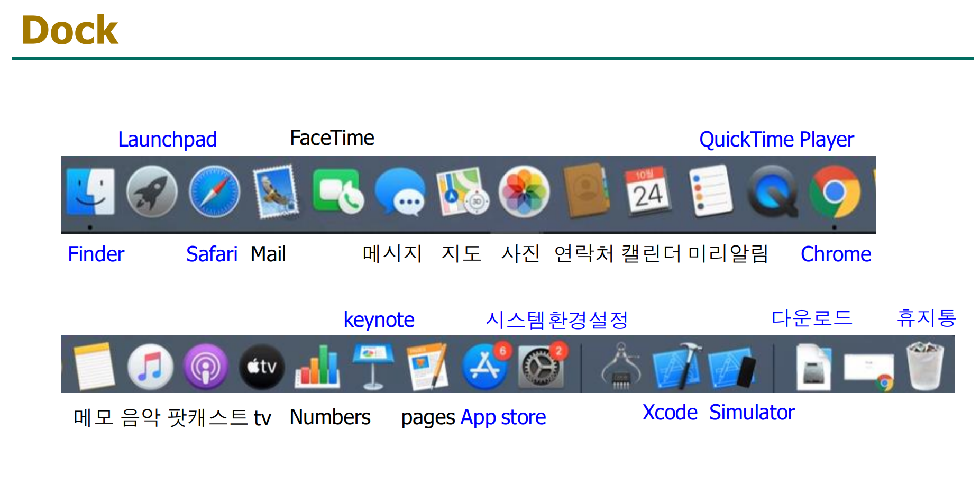980x502 pixels.
Task: Click the '지도' text label
Action: (x=461, y=253)
